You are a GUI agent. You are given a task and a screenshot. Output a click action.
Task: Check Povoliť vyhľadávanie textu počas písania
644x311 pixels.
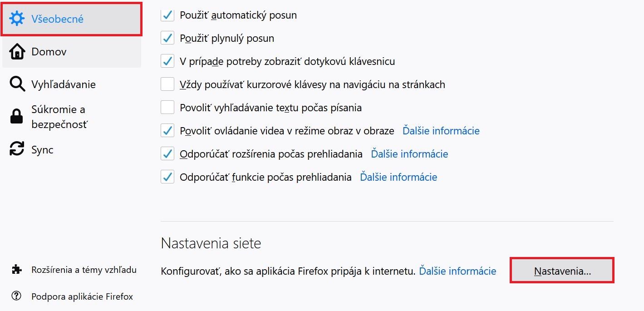(x=167, y=108)
